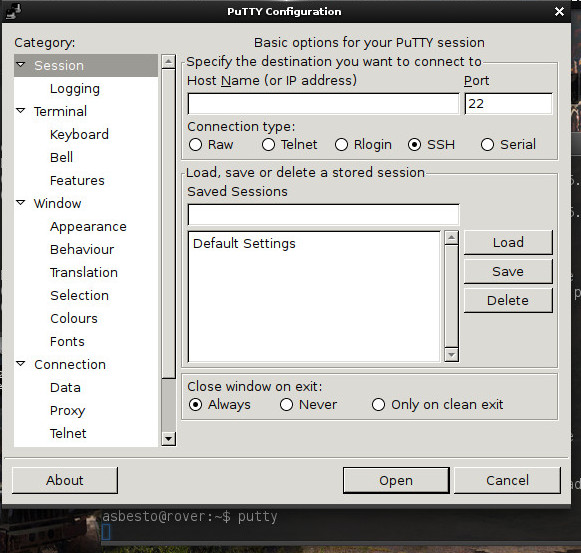This screenshot has width=581, height=553.
Task: Close the PuTTY Configuration window
Action: tap(559, 11)
